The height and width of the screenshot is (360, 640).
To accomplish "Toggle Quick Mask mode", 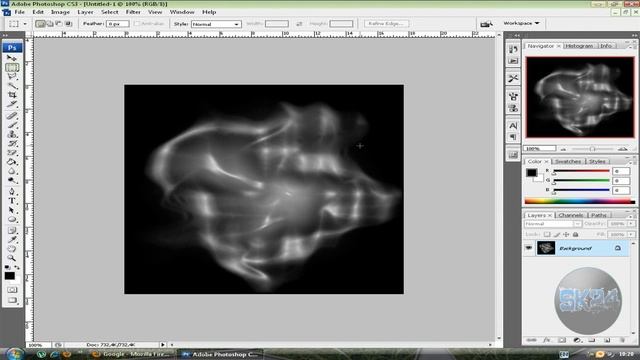I will 12,290.
